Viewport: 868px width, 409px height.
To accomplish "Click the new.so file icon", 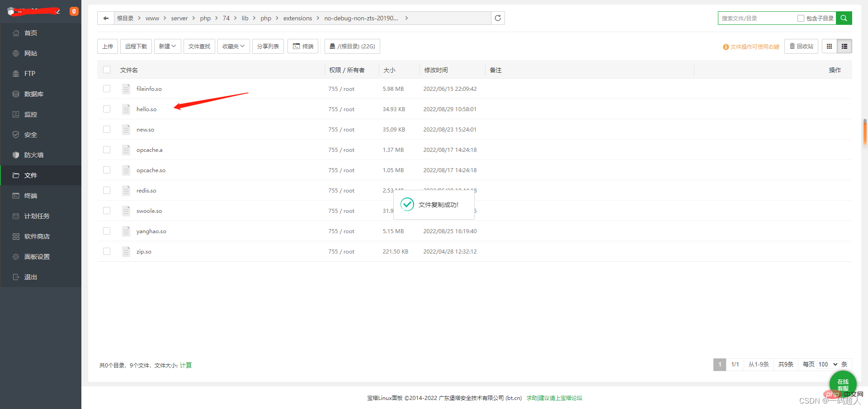I will pyautogui.click(x=126, y=129).
